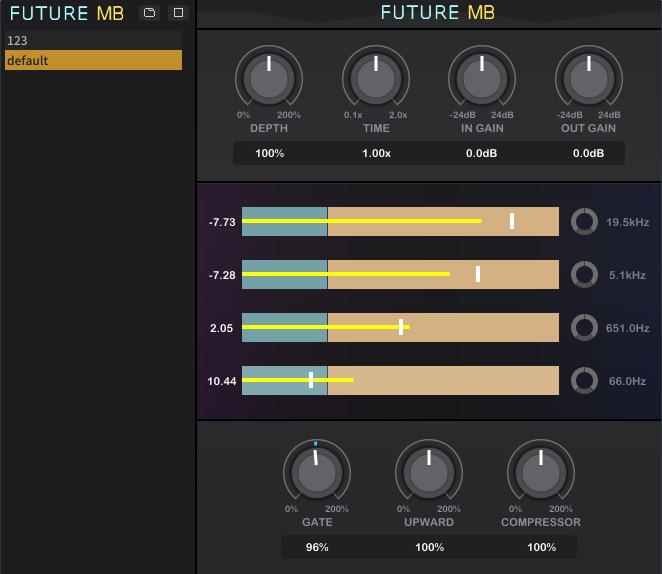This screenshot has width=662, height=574.
Task: Select the 123 preset
Action: (x=93, y=40)
